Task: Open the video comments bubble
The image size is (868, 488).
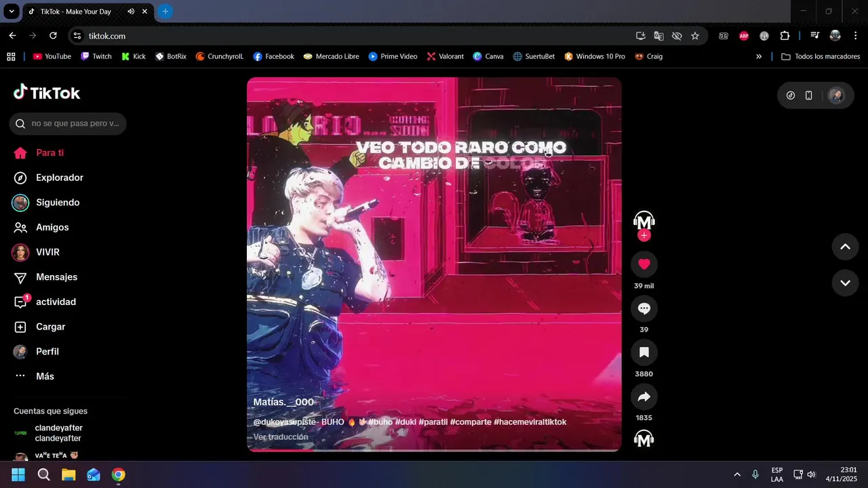Action: pyautogui.click(x=644, y=308)
